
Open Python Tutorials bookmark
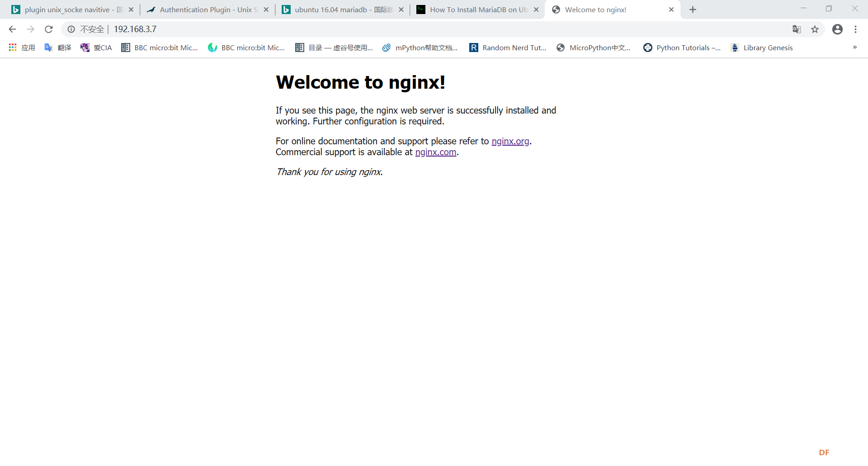[x=682, y=48]
